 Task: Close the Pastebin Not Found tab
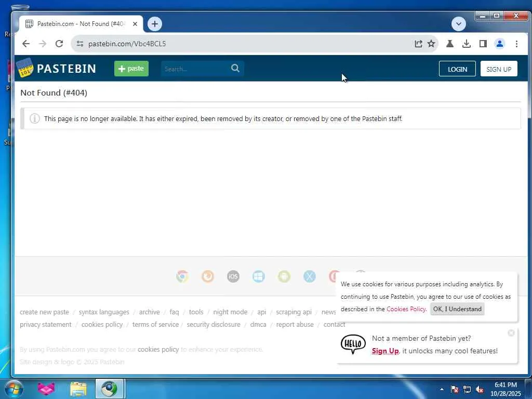pos(135,24)
